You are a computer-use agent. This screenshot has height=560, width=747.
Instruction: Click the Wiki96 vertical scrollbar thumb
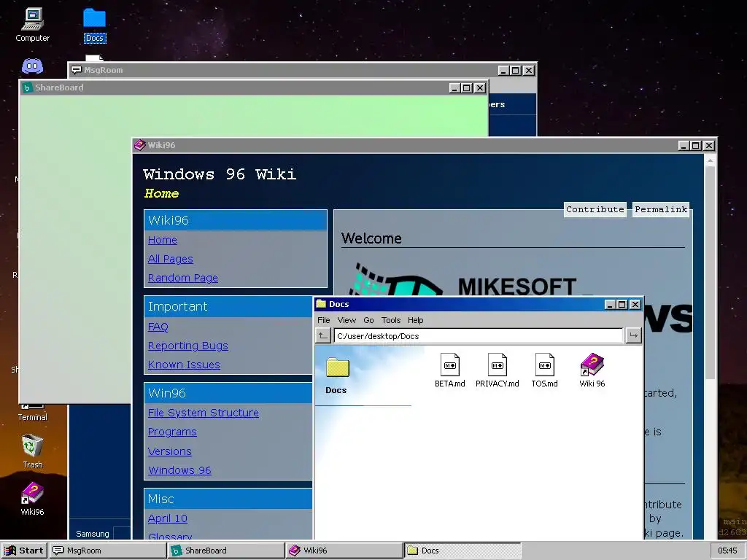pos(710,273)
